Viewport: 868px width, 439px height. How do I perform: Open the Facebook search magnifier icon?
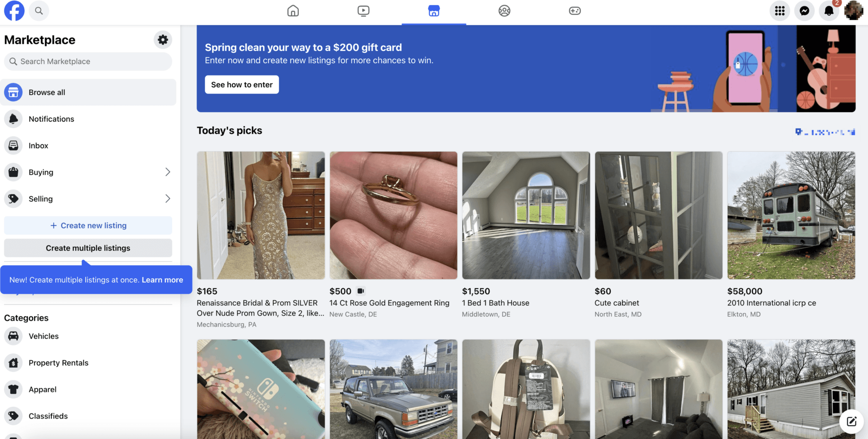(x=39, y=11)
